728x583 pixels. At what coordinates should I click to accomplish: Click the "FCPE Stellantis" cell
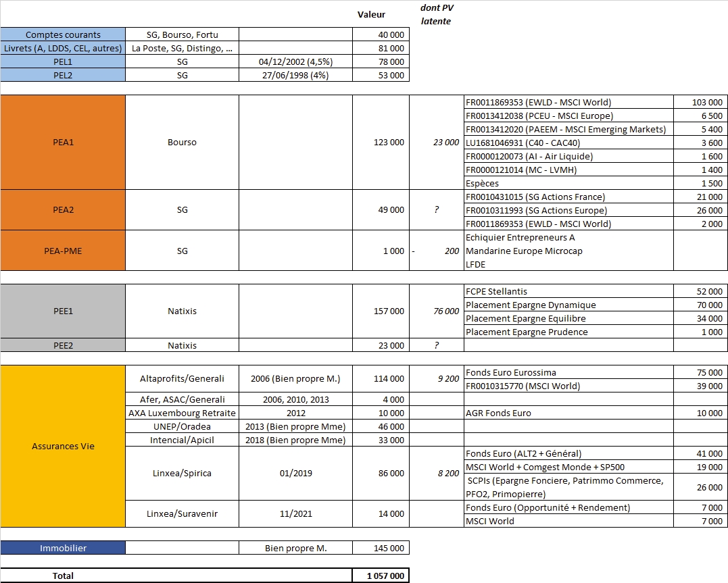(568, 291)
